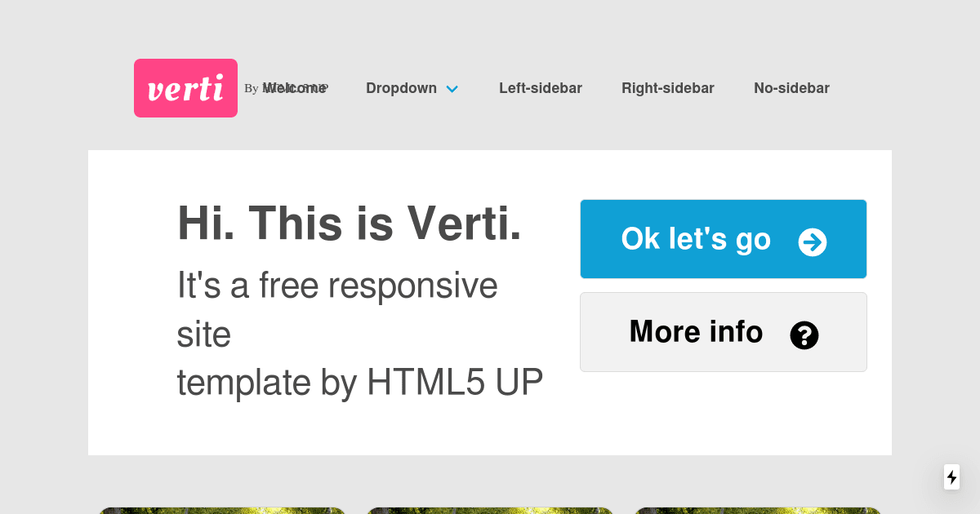Click the arrow circle icon

pos(813,241)
